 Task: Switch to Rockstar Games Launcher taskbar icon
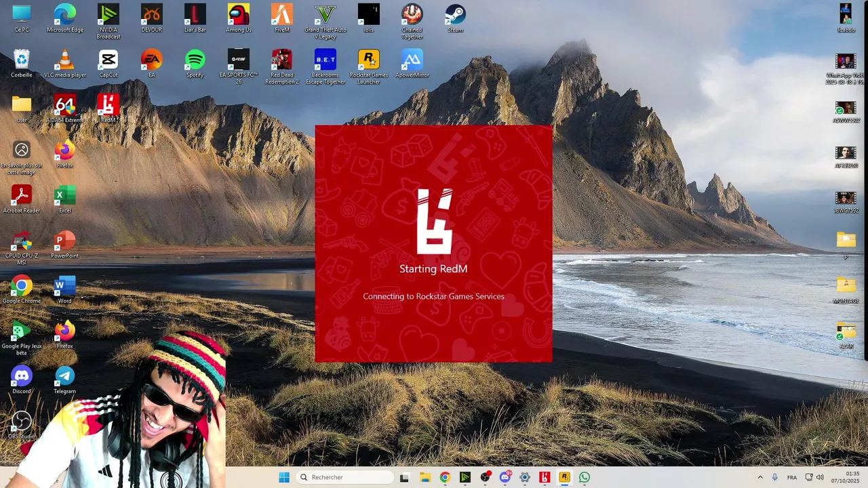[x=564, y=477]
